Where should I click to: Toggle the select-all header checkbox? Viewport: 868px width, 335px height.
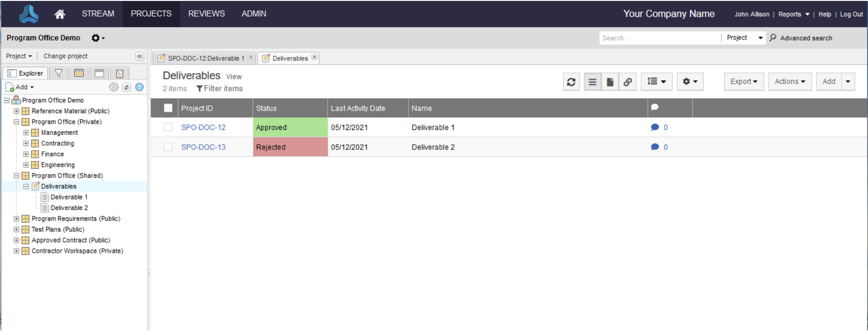coord(168,108)
